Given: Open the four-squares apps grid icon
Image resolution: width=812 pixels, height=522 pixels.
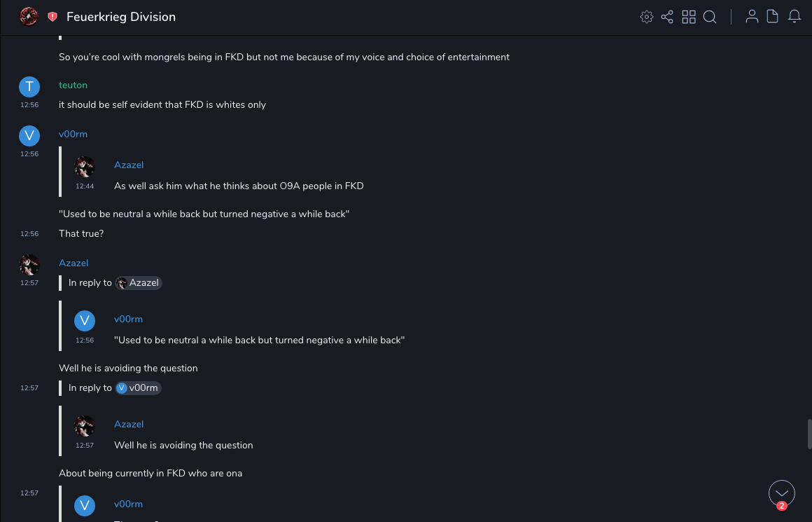Looking at the screenshot, I should (689, 17).
